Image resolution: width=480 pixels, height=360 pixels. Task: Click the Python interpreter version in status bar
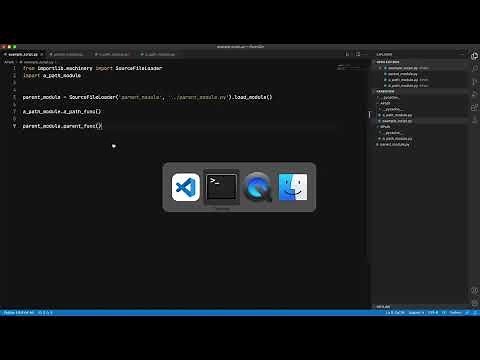19,313
